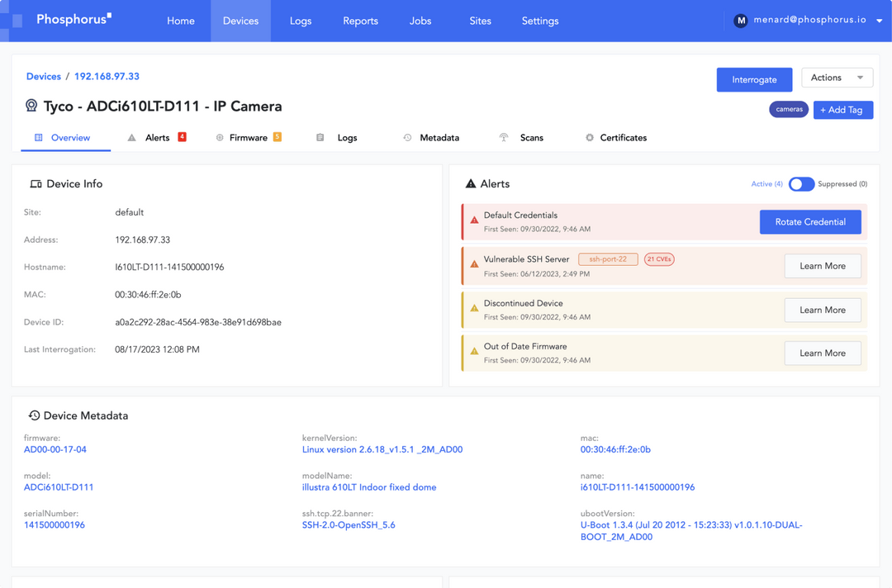Click the Phosphorus logo icon
The height and width of the screenshot is (588, 892).
point(18,18)
